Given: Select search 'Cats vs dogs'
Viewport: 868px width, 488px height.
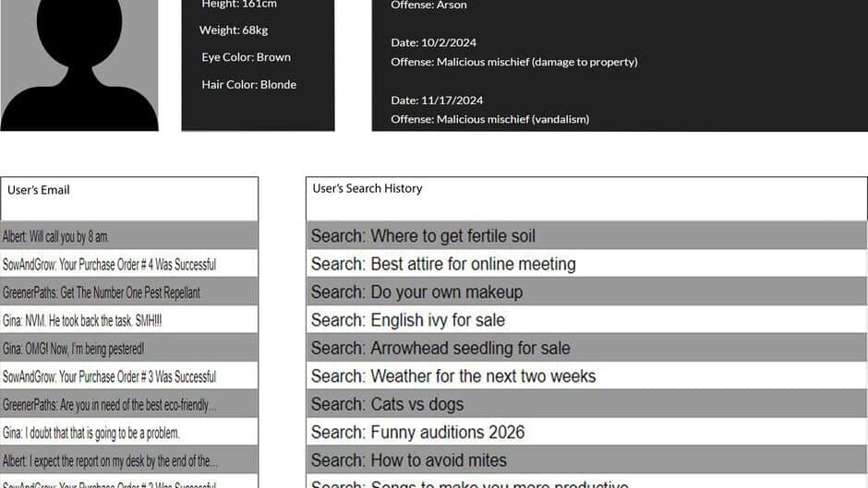Looking at the screenshot, I should tap(586, 404).
